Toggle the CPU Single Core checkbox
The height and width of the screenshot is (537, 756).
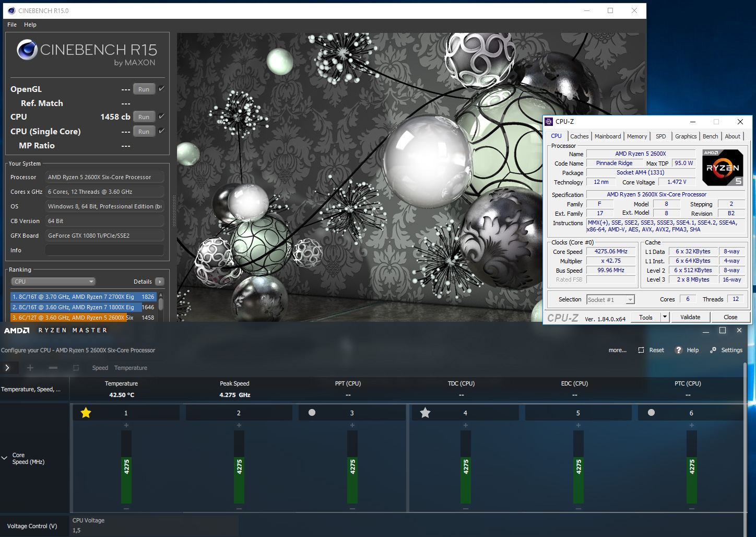[x=161, y=131]
